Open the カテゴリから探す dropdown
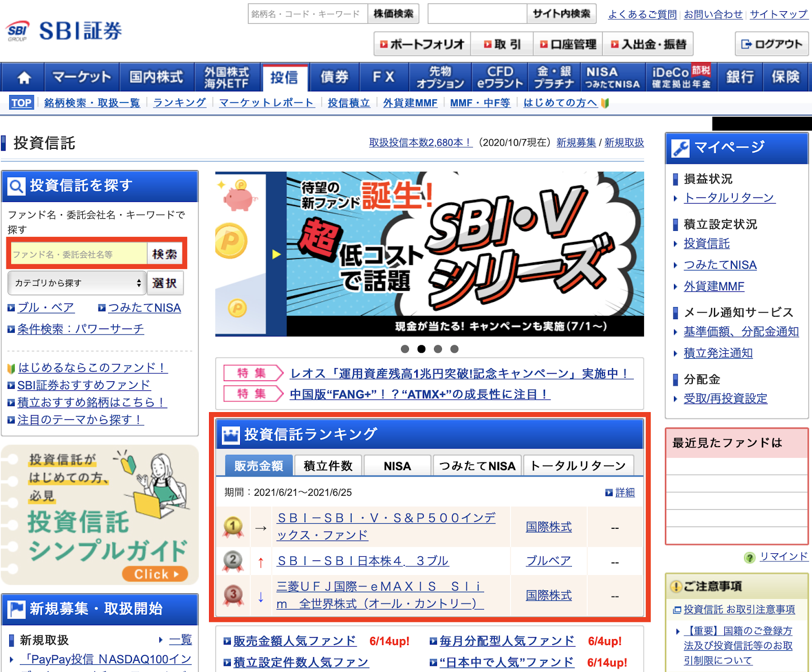The width and height of the screenshot is (812, 672). pos(77,283)
